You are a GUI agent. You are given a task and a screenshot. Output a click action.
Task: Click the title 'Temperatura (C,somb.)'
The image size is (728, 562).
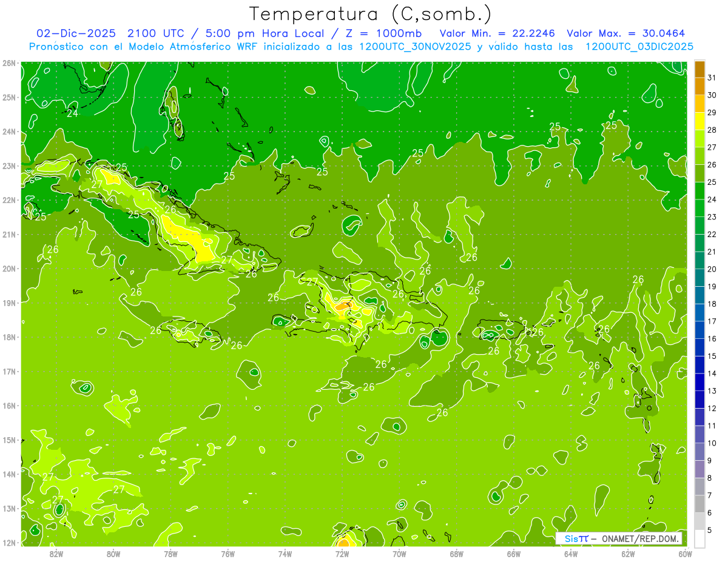pos(370,14)
